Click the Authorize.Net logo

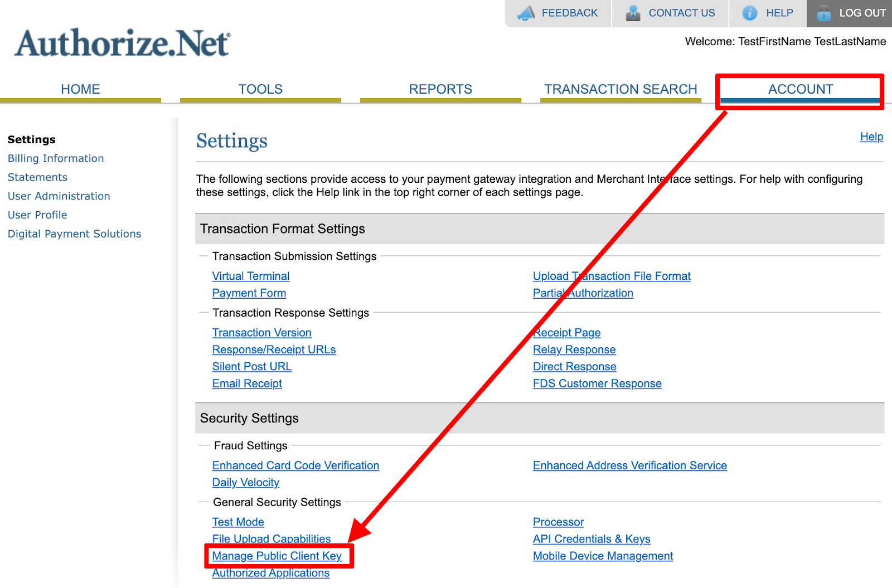(122, 43)
